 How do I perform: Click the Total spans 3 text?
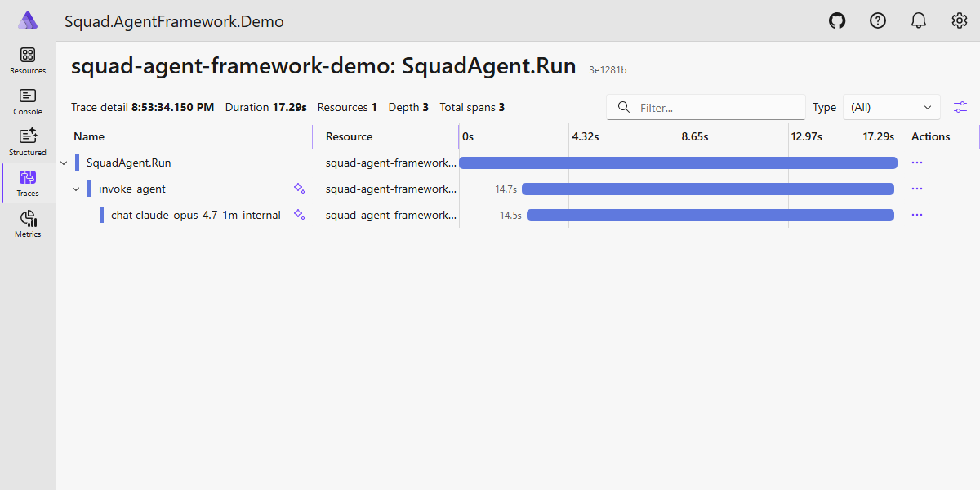[472, 107]
